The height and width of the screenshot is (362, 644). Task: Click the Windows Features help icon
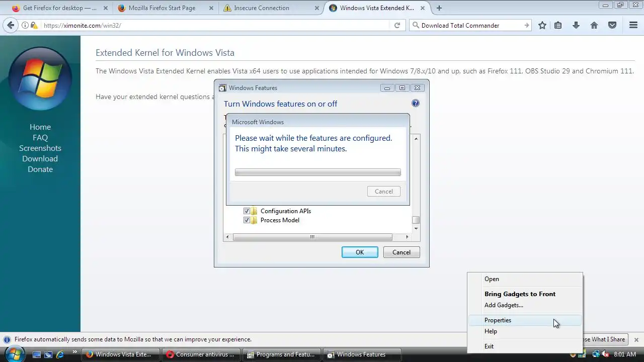coord(416,103)
